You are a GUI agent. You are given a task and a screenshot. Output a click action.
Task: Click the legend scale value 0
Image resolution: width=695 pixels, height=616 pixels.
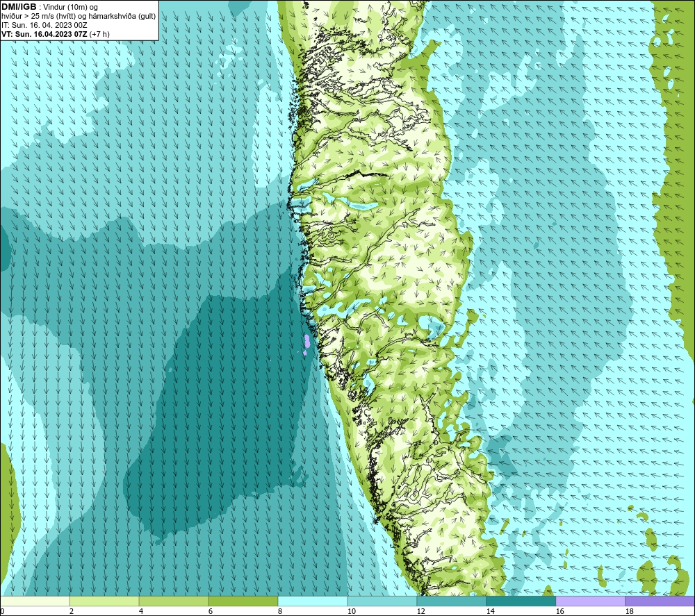click(x=2, y=611)
